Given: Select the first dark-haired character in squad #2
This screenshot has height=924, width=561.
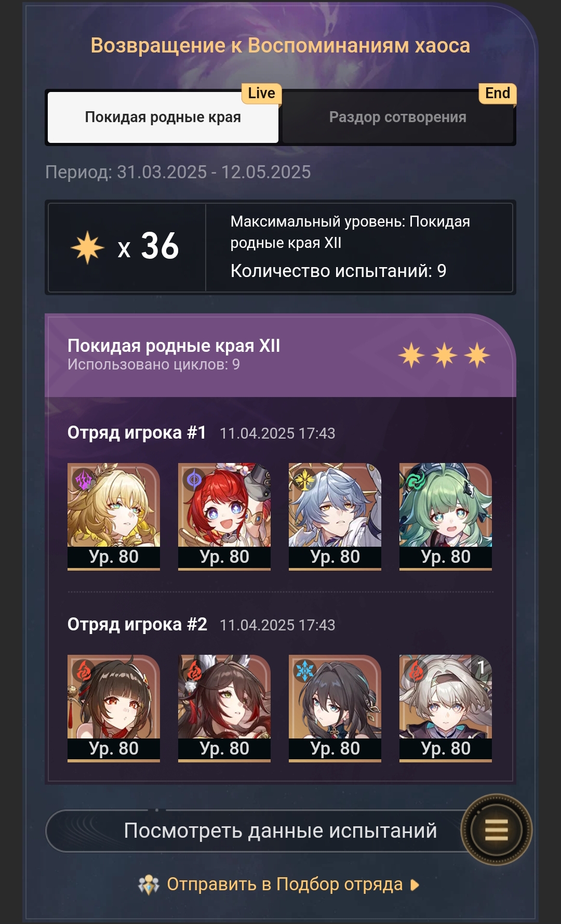Looking at the screenshot, I should (x=114, y=708).
